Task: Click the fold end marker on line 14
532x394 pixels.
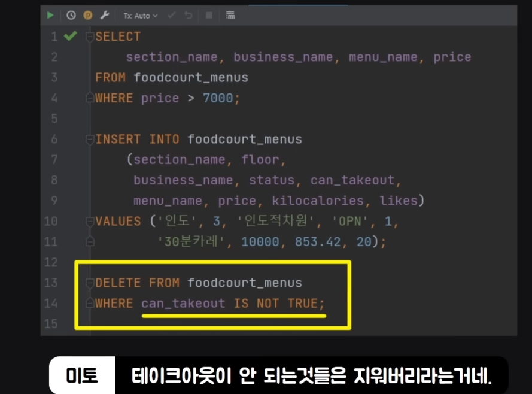Action: (x=90, y=303)
